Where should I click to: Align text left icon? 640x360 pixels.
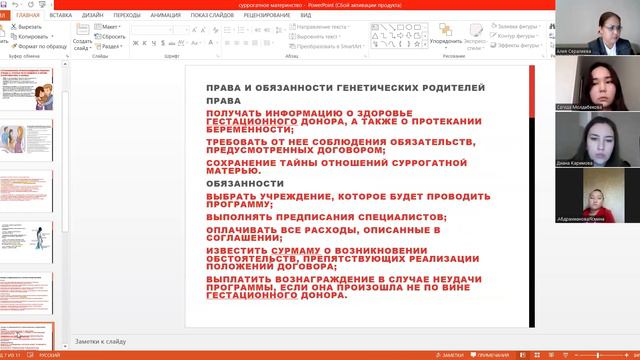coord(227,43)
